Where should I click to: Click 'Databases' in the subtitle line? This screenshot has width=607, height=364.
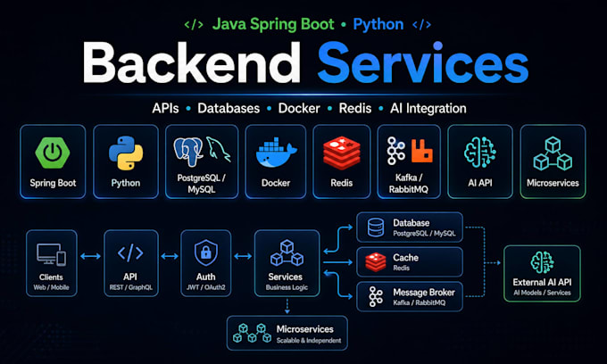229,108
